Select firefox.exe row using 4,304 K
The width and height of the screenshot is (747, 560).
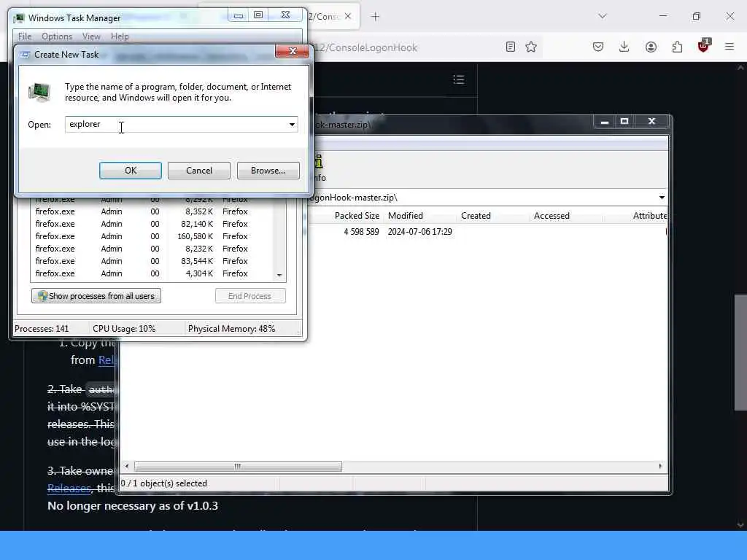[x=152, y=273]
